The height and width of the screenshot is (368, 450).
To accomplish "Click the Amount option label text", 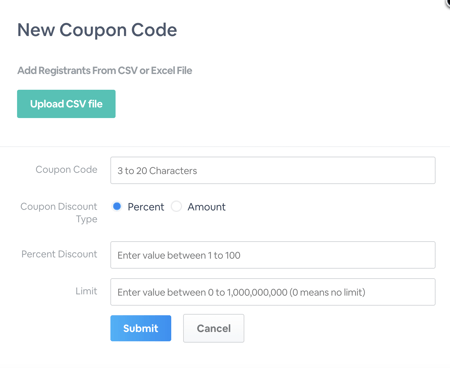I will point(206,207).
